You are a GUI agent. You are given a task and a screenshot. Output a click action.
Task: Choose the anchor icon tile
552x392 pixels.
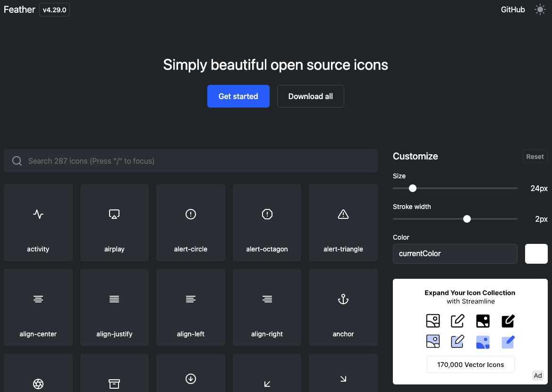coord(343,307)
